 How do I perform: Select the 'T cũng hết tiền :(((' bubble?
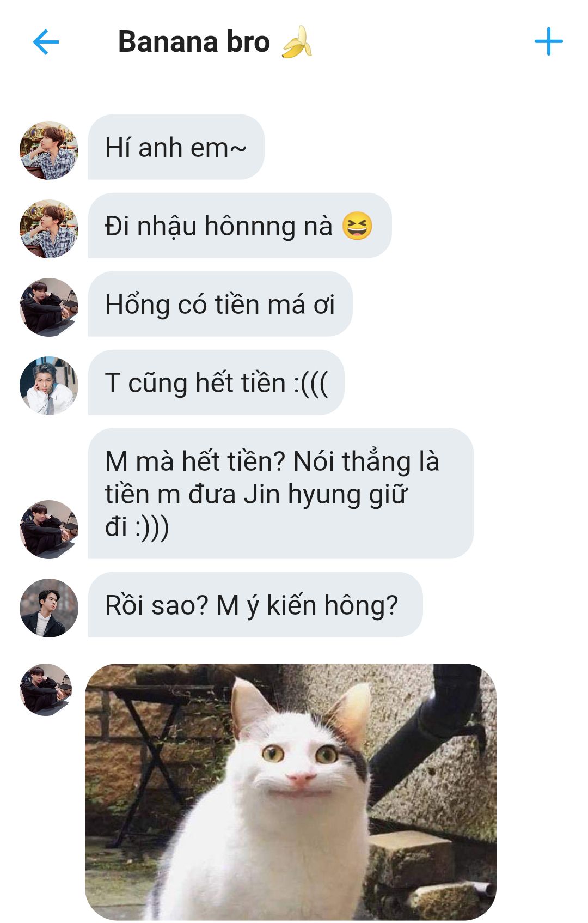point(216,382)
